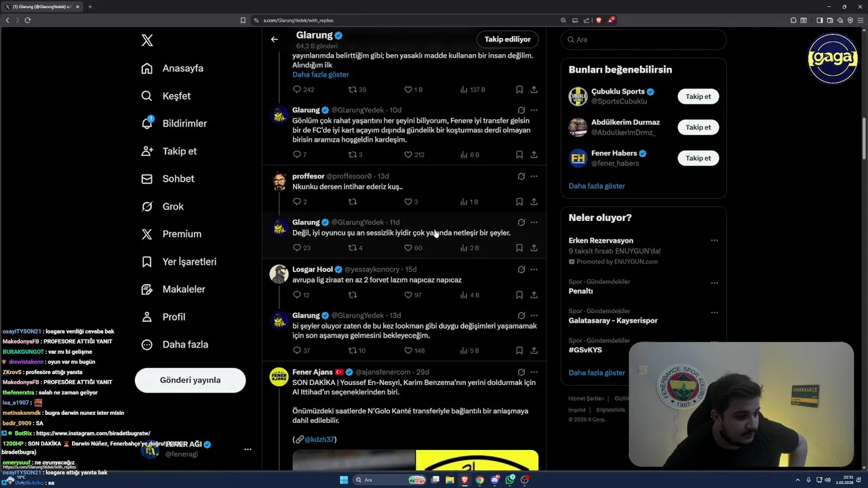View analytics showing 137 B views
The image size is (868, 488).
pos(473,89)
